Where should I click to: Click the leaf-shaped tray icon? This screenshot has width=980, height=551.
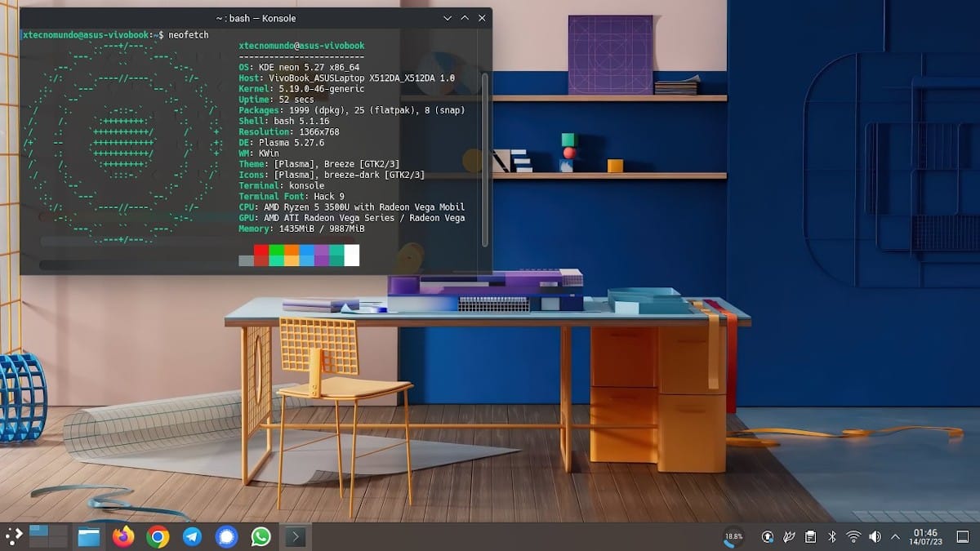point(789,536)
